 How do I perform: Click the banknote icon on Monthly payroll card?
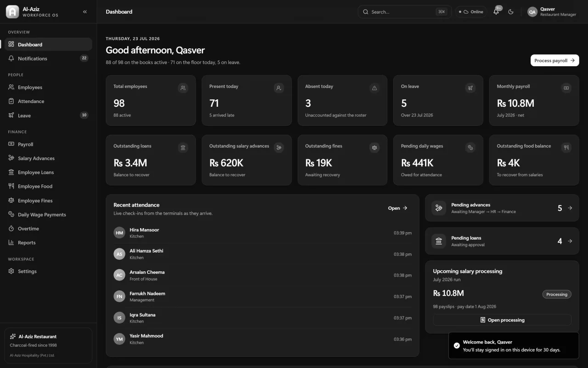coord(566,88)
